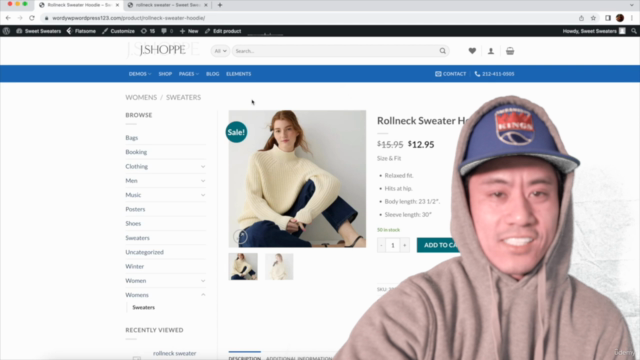Open Sweaters subcategory under Womens
Screen dimensions: 640x360
pyautogui.click(x=144, y=307)
